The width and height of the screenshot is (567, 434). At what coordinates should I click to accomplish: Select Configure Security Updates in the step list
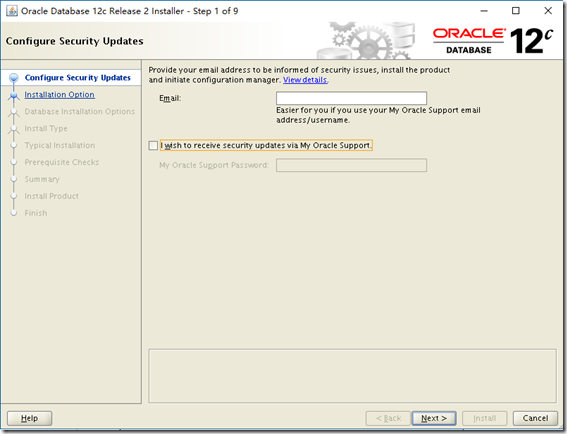pos(78,78)
